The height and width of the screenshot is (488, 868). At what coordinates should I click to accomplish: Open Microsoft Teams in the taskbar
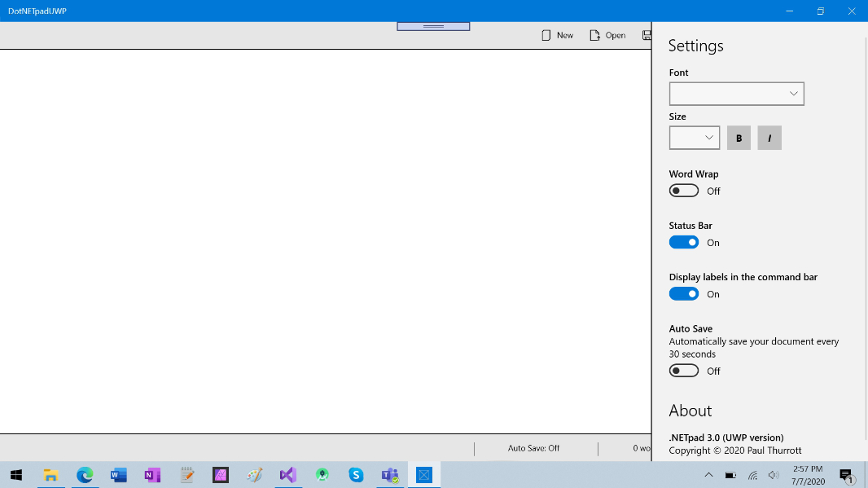389,475
